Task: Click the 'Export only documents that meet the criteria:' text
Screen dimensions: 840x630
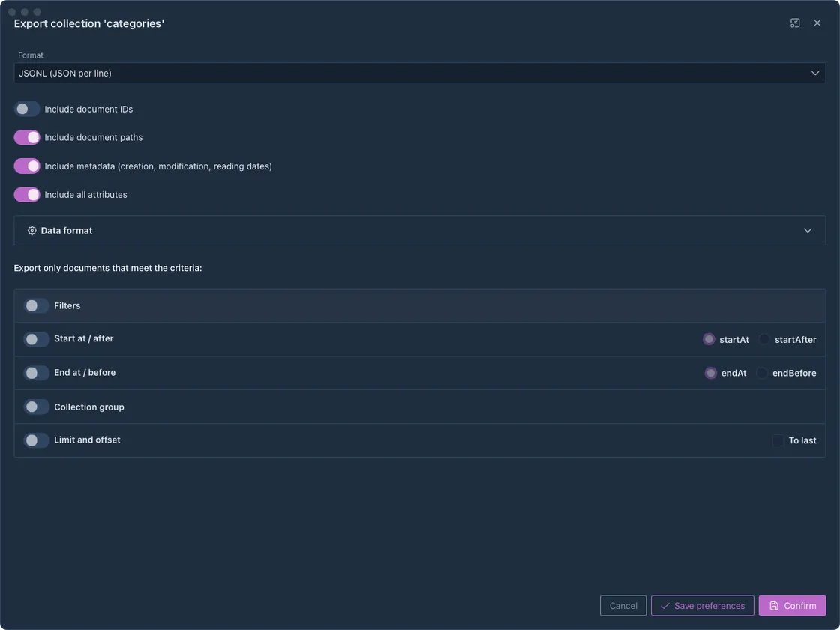Action: point(108,267)
